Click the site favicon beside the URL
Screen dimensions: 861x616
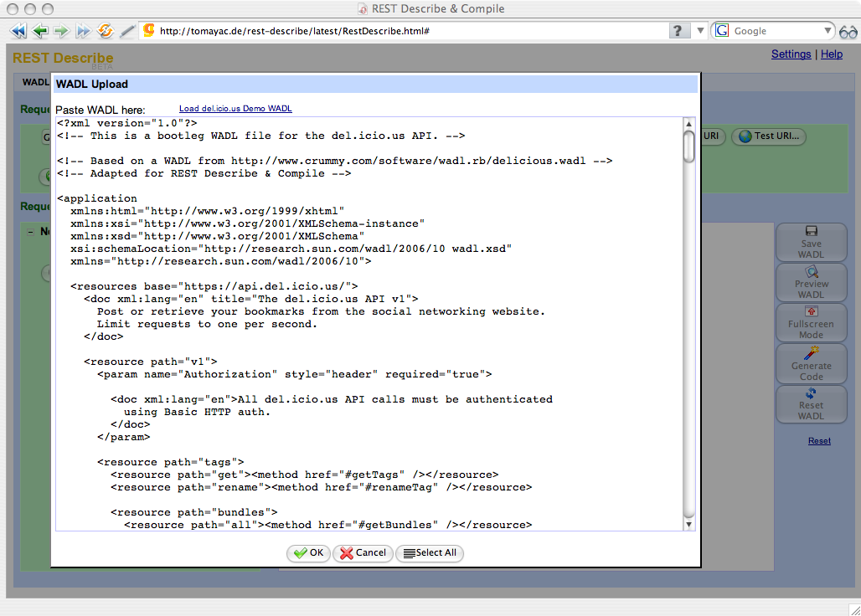149,30
